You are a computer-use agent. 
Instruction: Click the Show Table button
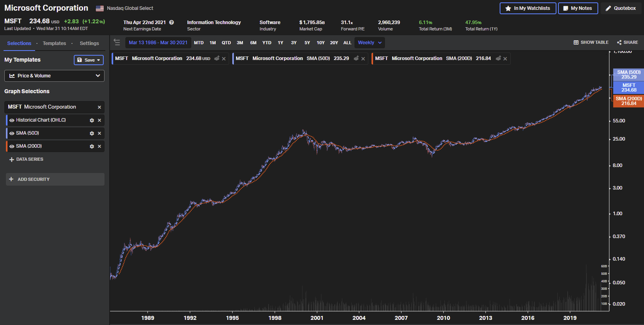[591, 42]
